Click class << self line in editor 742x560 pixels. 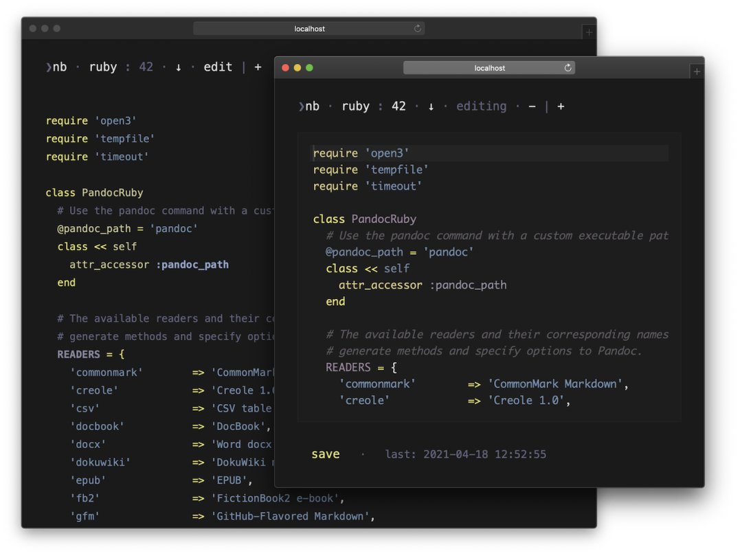pos(368,269)
